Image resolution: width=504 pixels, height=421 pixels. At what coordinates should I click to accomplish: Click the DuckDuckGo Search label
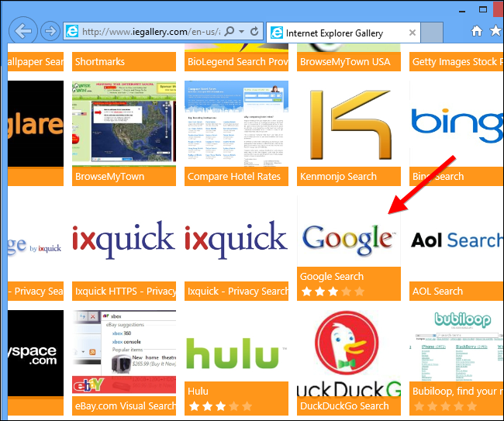344,406
